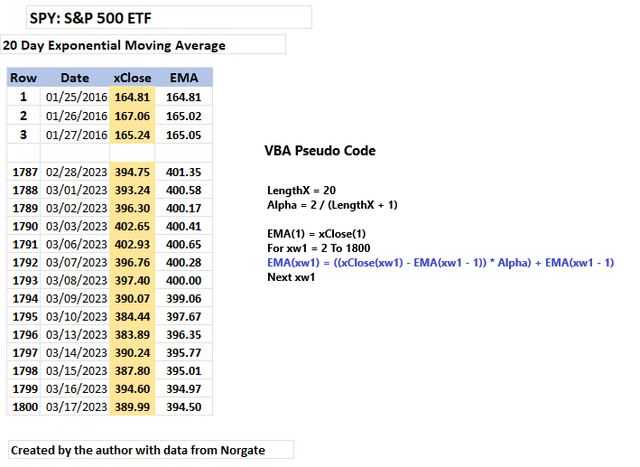The image size is (640, 467).
Task: Select xClose cell 402.93
Action: point(132,244)
